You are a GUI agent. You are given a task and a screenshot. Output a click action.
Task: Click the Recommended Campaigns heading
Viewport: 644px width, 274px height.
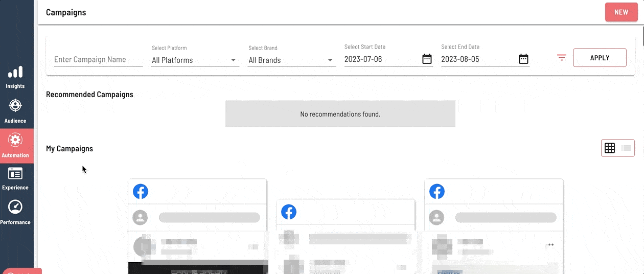click(x=89, y=95)
